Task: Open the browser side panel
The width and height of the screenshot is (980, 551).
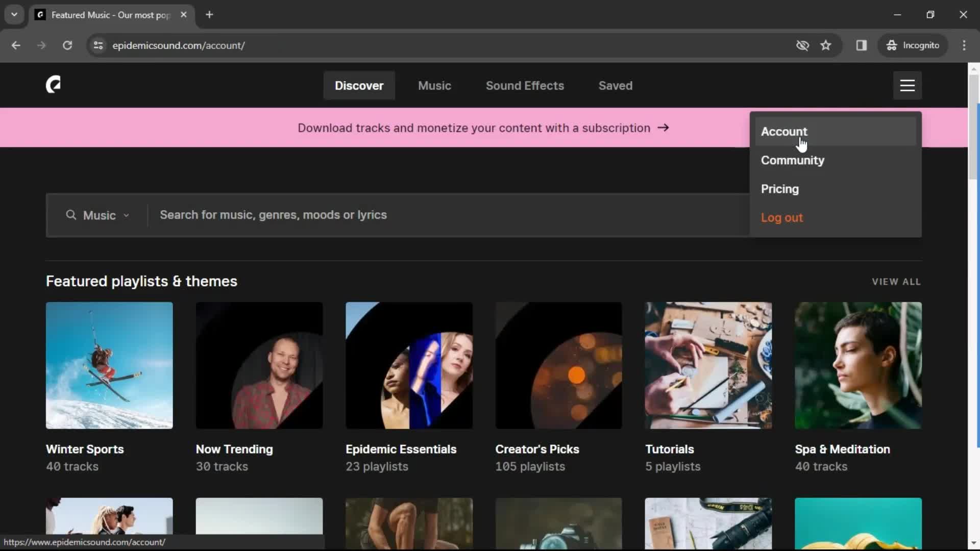Action: [x=862, y=45]
